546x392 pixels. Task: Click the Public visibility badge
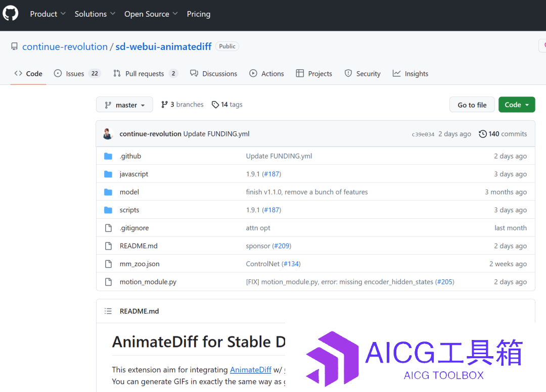click(227, 46)
